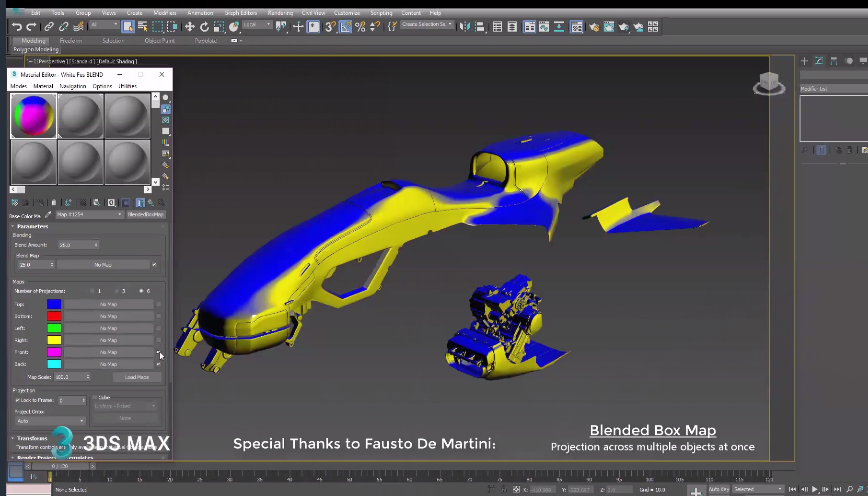The height and width of the screenshot is (496, 868).
Task: Select the Move transform tool
Action: [190, 27]
